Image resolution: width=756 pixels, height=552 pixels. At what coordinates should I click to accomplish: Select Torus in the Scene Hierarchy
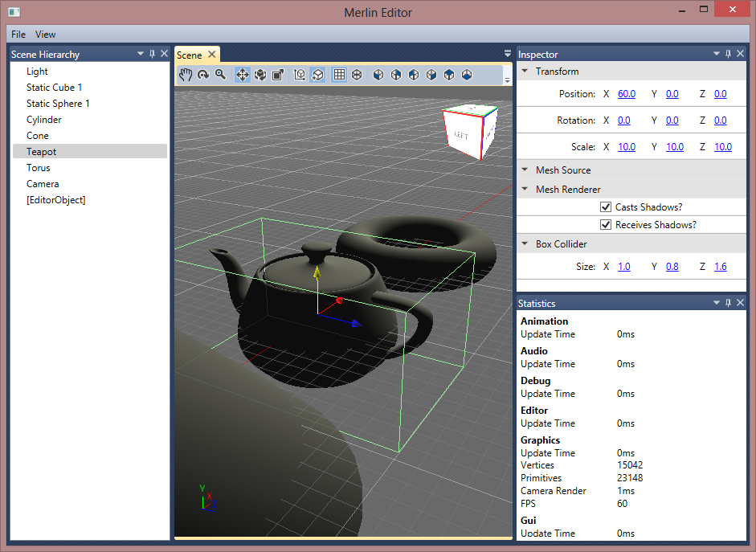click(38, 168)
